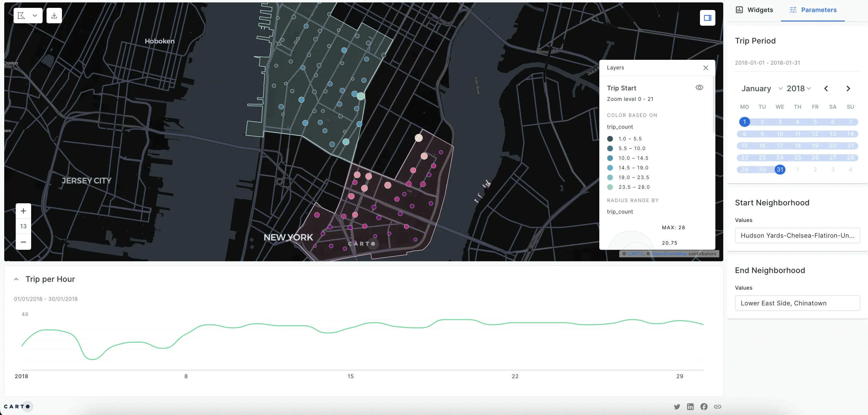Image resolution: width=868 pixels, height=415 pixels.
Task: Deselect January 31 in the calendar
Action: point(780,169)
